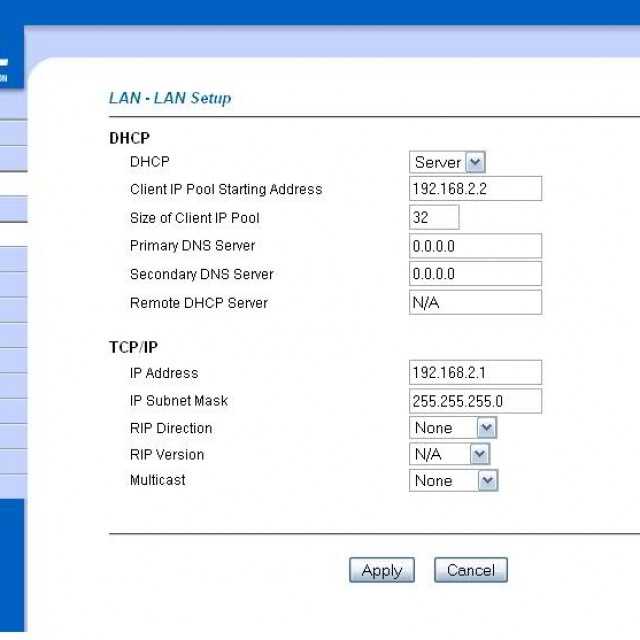This screenshot has width=640, height=640.
Task: Click the 'Remote DHCP Server' label
Action: 199,303
